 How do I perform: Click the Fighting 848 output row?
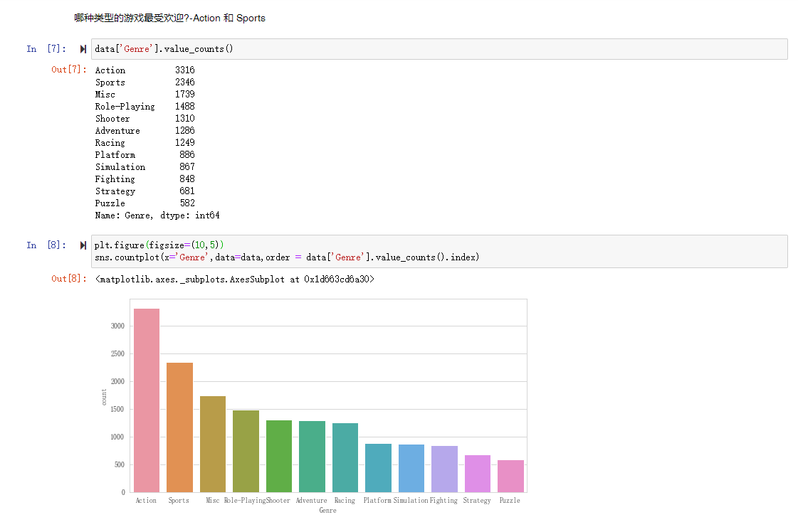[x=145, y=179]
